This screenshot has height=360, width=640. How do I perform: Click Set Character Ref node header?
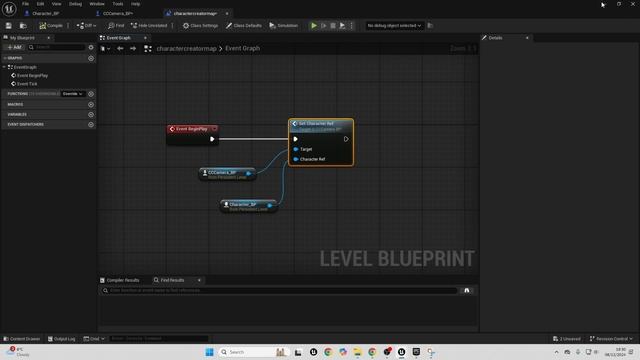(321, 125)
